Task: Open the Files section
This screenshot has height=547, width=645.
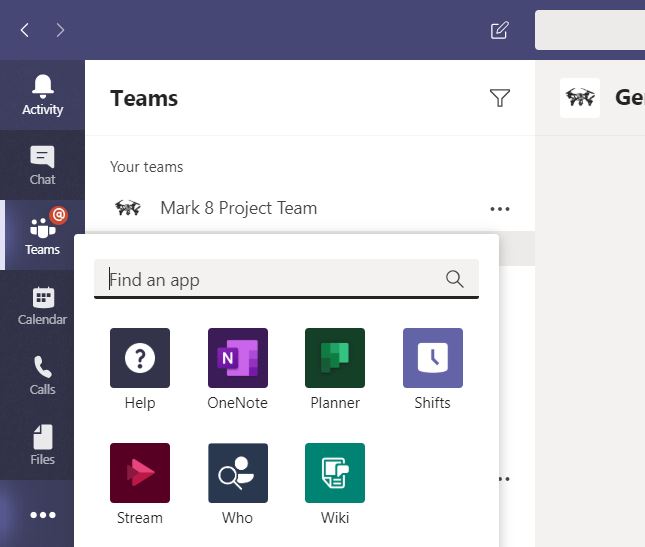Action: [42, 445]
